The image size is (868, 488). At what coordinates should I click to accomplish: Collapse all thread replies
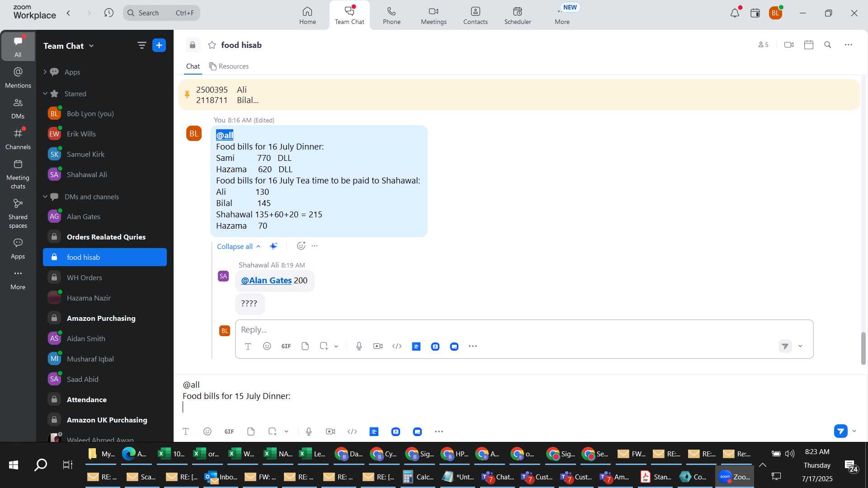coord(239,246)
